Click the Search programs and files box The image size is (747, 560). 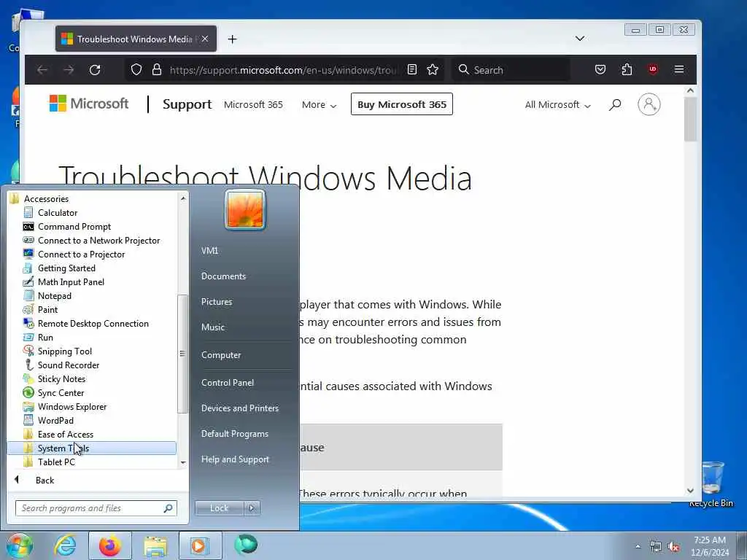pos(96,508)
